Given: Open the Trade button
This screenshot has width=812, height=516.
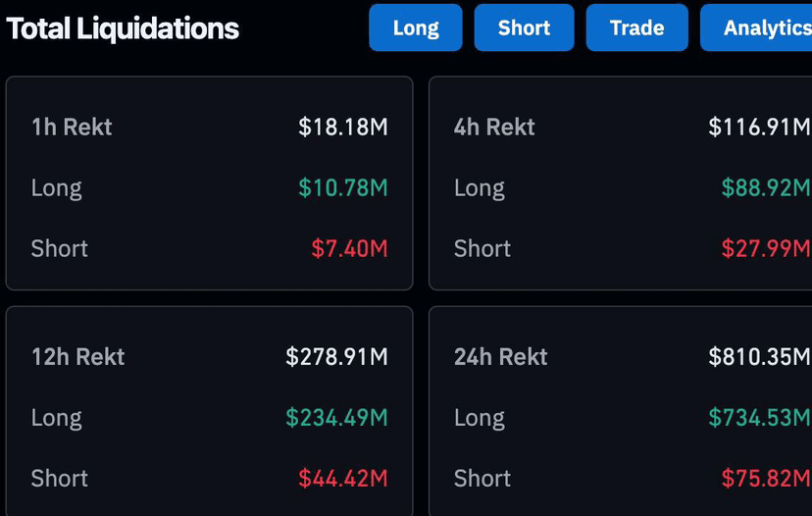Looking at the screenshot, I should (637, 27).
